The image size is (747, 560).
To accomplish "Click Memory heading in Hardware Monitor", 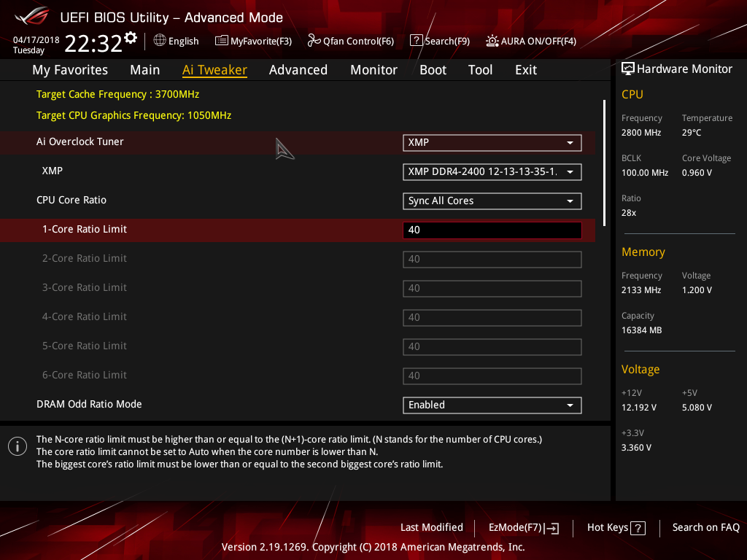I will (643, 252).
